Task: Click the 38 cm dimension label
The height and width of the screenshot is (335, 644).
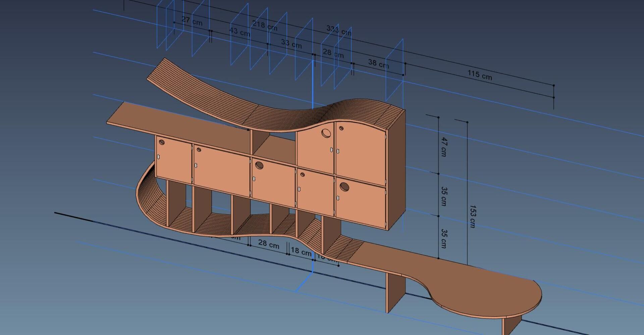Action: pyautogui.click(x=378, y=63)
